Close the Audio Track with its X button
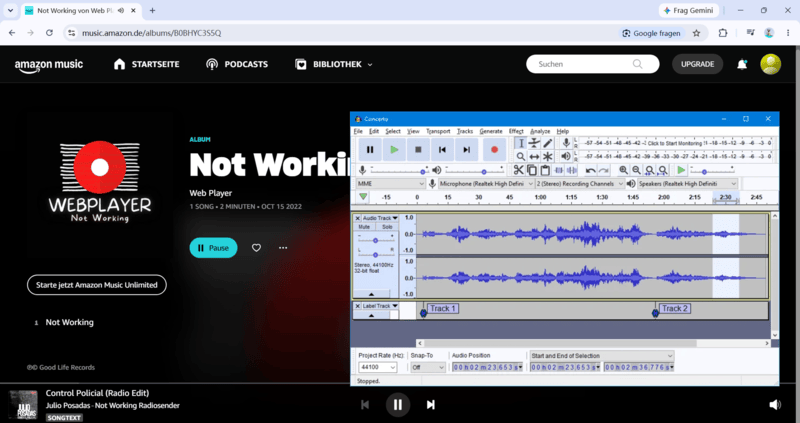The image size is (800, 423). (358, 218)
